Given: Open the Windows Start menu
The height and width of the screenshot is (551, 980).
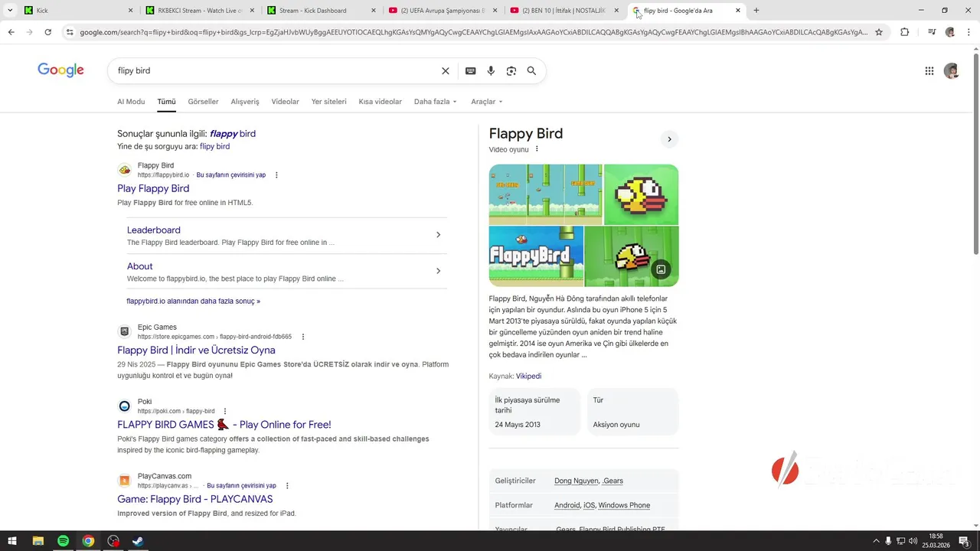Looking at the screenshot, I should 12,541.
